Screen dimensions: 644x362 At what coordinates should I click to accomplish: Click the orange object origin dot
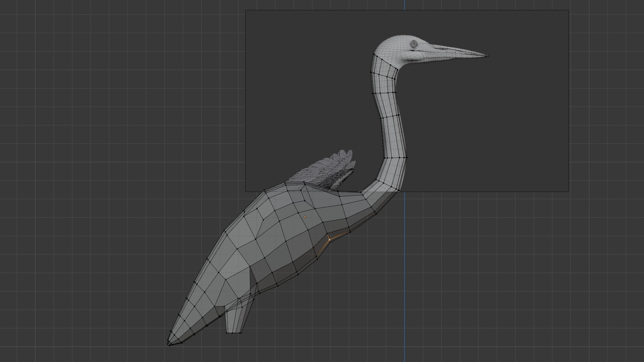click(x=305, y=217)
